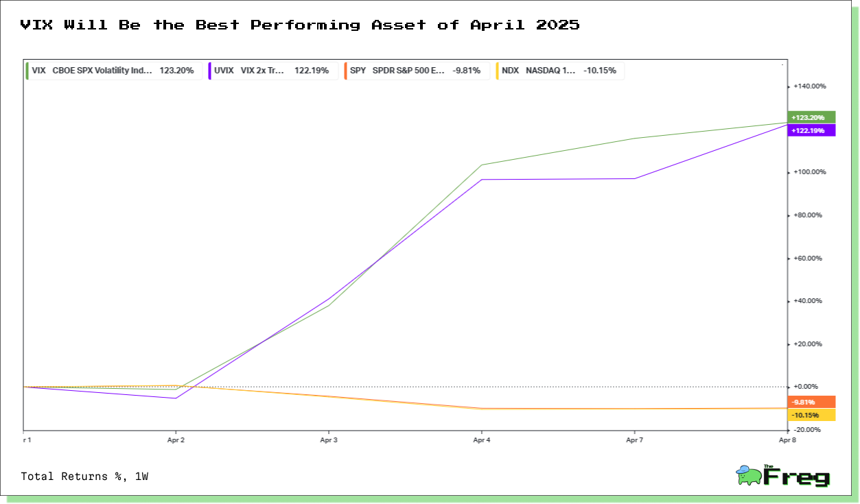Click the SPY SPDR S&P 500 legend item
This screenshot has width=860, height=504.
tap(416, 71)
